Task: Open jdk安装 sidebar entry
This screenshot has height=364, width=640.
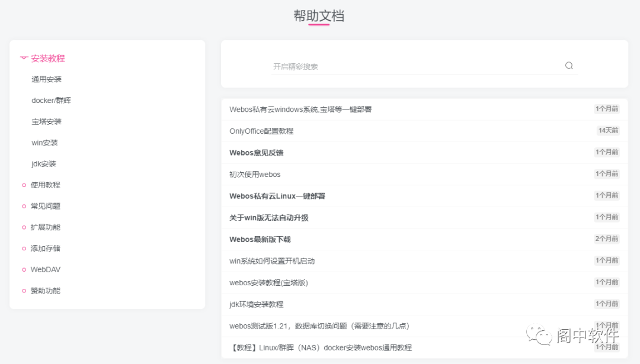Action: pyautogui.click(x=44, y=164)
